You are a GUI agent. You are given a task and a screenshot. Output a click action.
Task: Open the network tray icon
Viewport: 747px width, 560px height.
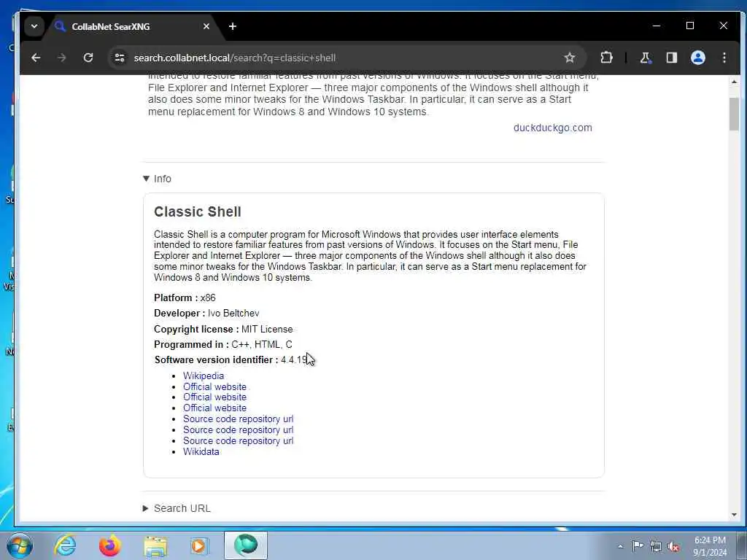pyautogui.click(x=656, y=546)
